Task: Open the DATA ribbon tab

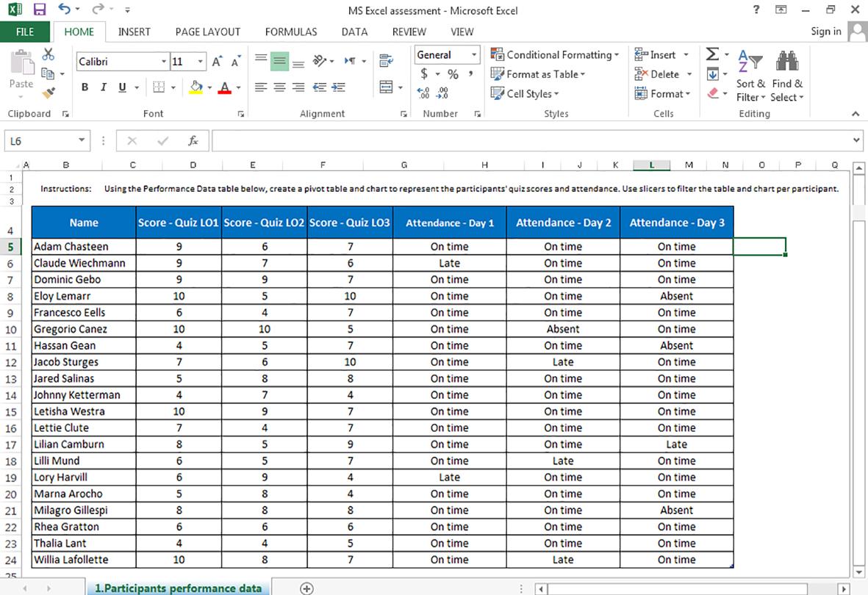Action: pyautogui.click(x=354, y=32)
